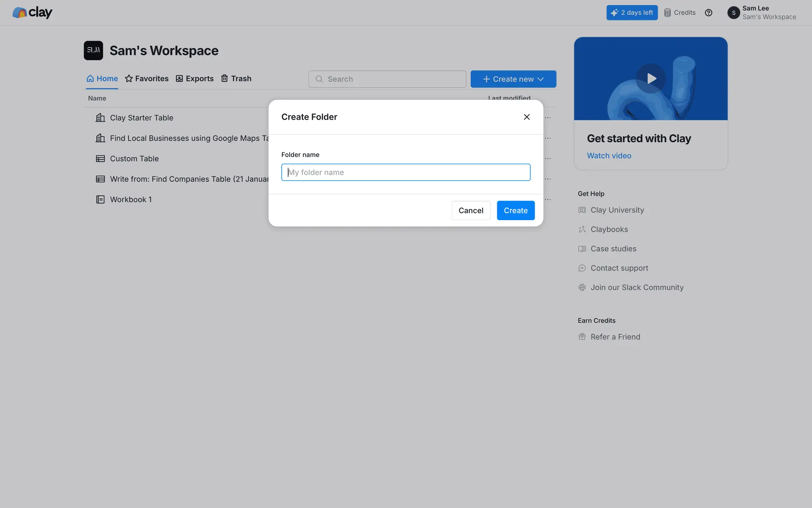Screen dimensions: 812x508
Task: Go to the Exports tab
Action: (195, 79)
